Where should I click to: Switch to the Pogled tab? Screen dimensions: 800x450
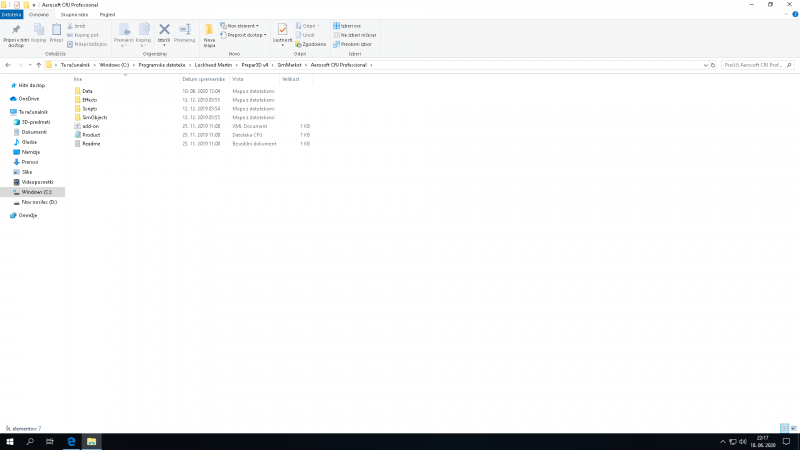[x=107, y=15]
